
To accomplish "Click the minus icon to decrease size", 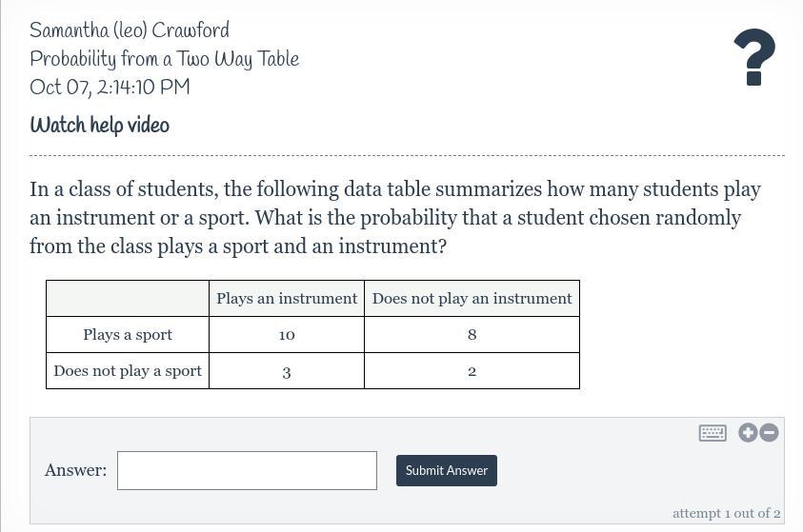I will (x=769, y=433).
